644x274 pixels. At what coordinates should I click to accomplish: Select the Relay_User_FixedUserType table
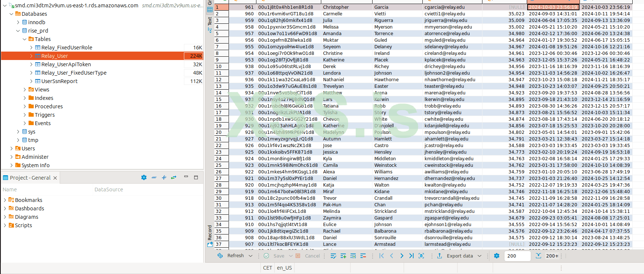click(x=74, y=73)
